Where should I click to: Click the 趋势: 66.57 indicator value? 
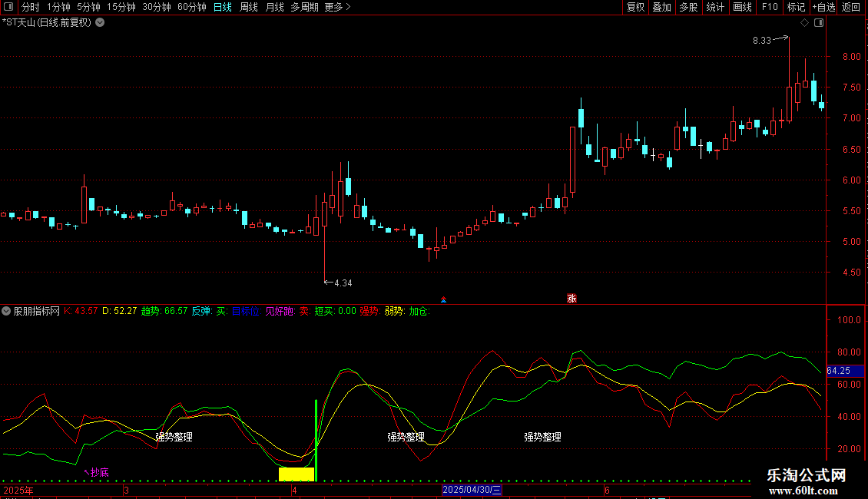(164, 311)
